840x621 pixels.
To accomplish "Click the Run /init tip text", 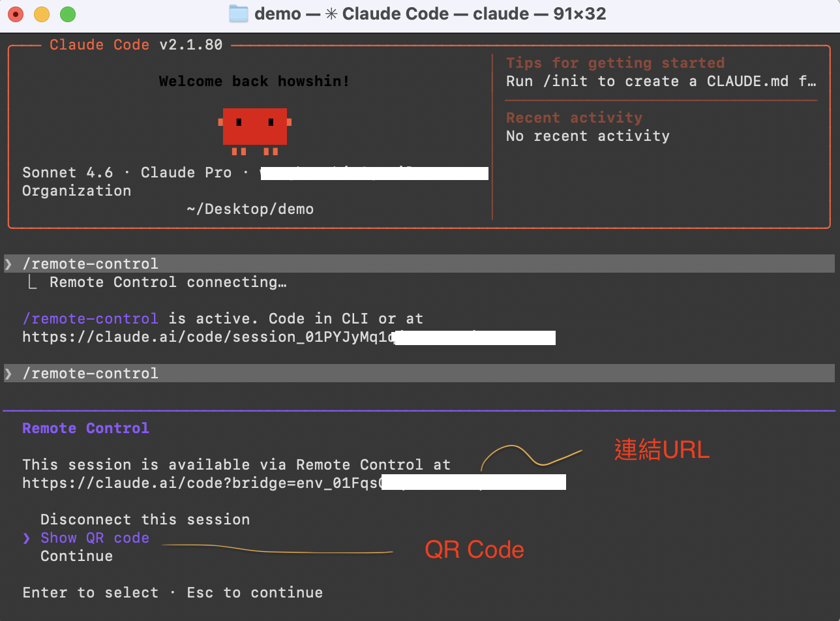I will click(x=661, y=82).
